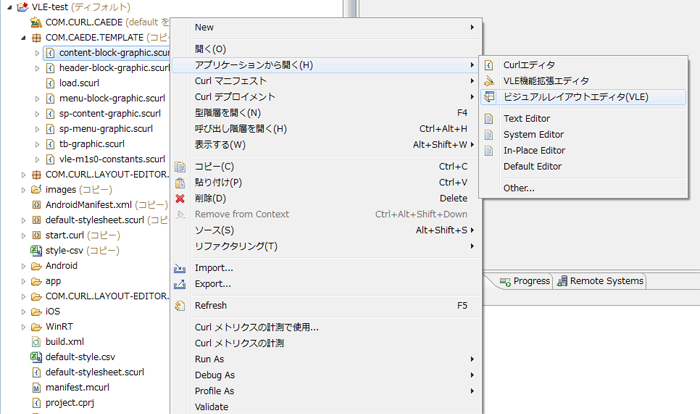Collapse the COM.CAEDE.TEMPLATE package node
The width and height of the screenshot is (700, 414).
[x=22, y=37]
